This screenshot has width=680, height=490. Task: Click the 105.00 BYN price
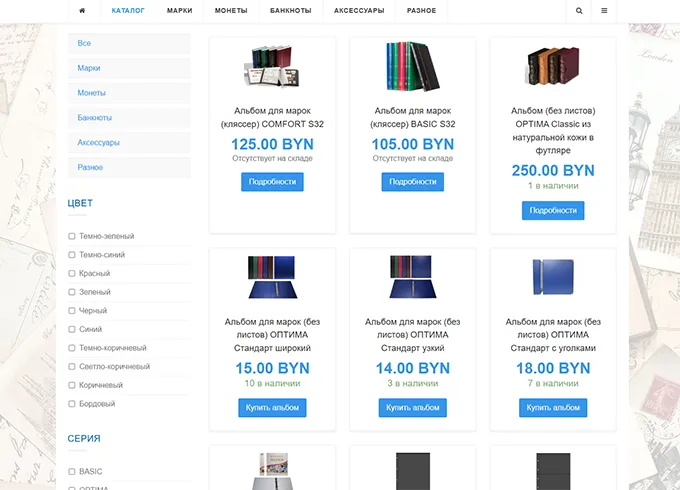[x=413, y=144]
